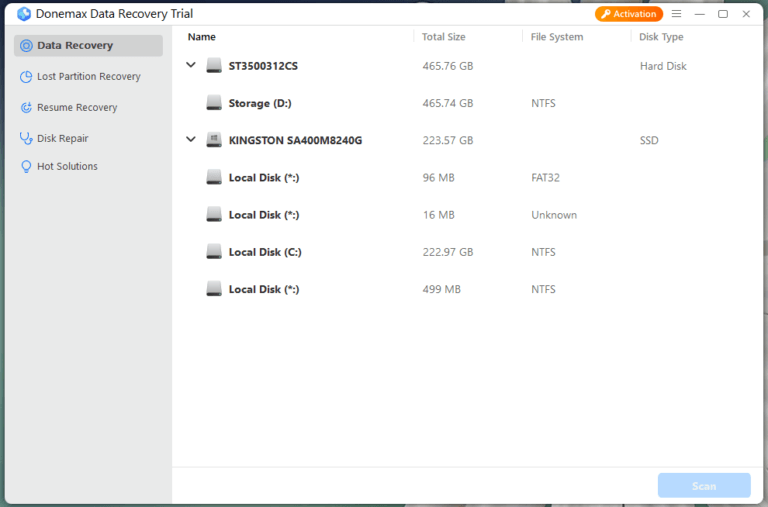Screen dimensions: 768x507
Task: Click the 96 MB size cell
Action: (438, 178)
